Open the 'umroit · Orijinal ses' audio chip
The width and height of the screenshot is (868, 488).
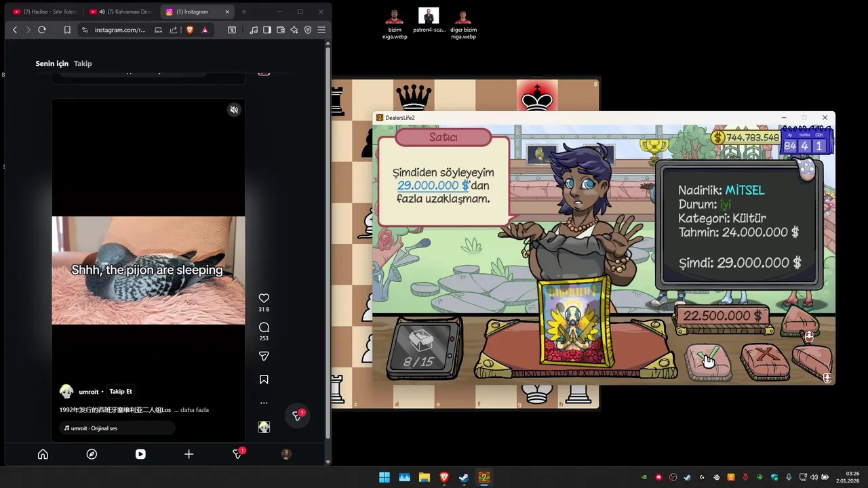point(117,428)
